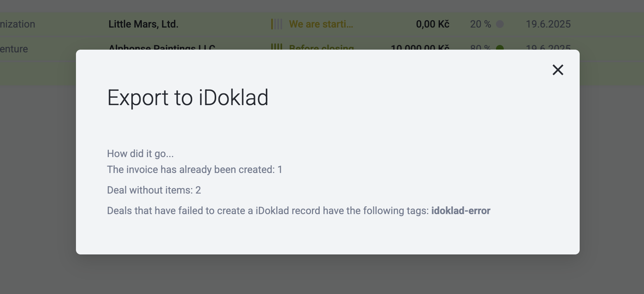This screenshot has height=294, width=644.
Task: Click the Export to iDoklad dialog title
Action: click(188, 98)
